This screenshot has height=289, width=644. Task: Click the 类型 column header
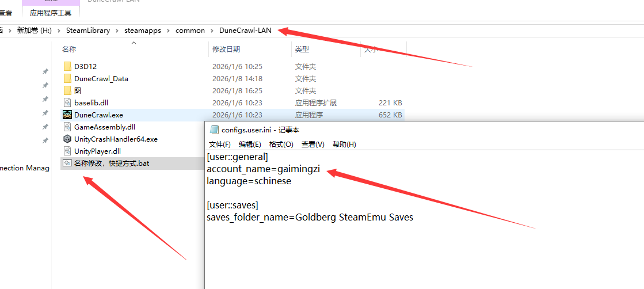coord(302,50)
